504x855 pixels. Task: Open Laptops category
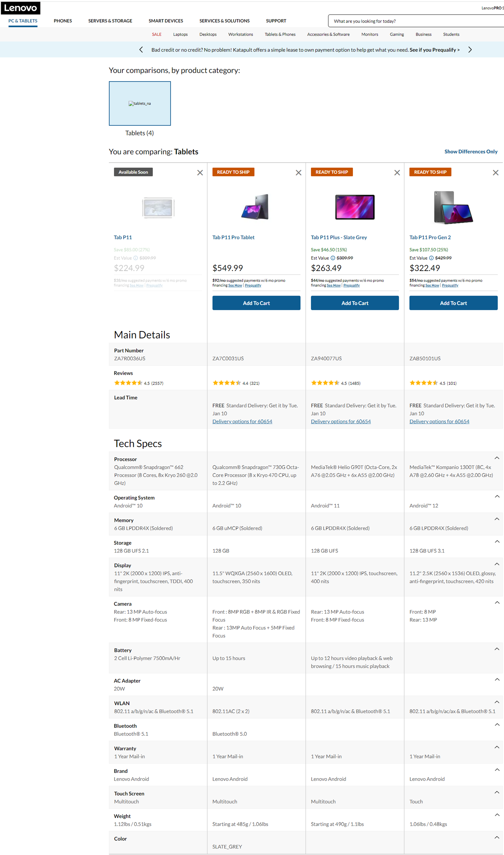180,34
